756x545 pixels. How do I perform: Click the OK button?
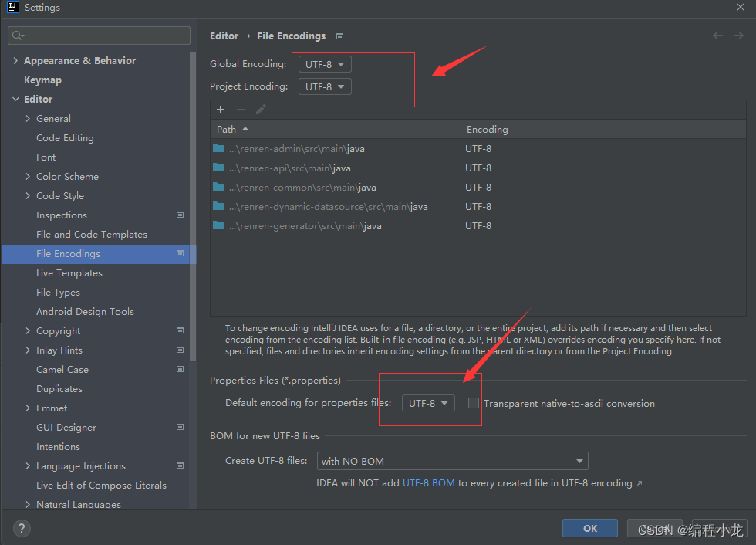590,528
